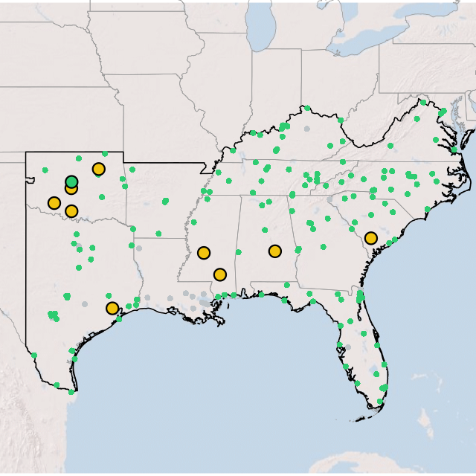Viewport: 476px width, 476px height.
Task: Click the green dot on Kentucky's northern tip
Action: point(307,108)
